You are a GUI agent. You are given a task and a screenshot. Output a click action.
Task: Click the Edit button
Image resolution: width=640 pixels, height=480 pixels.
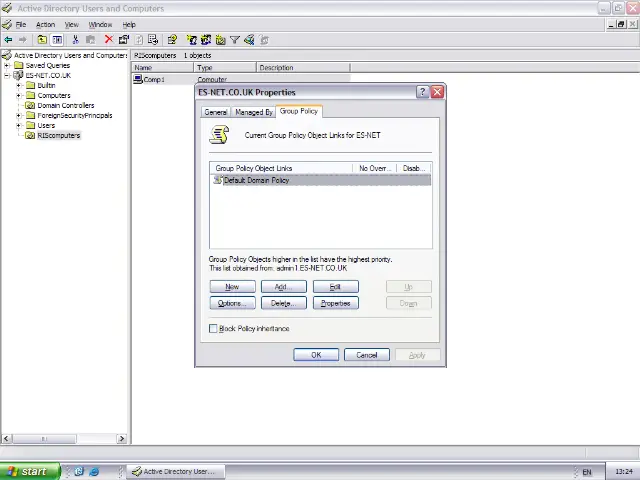pos(336,287)
